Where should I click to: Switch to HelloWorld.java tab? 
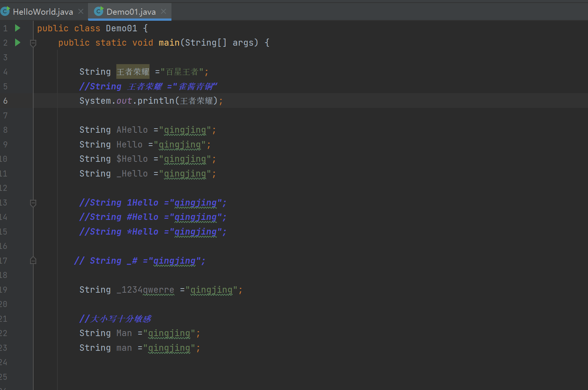[x=43, y=12]
